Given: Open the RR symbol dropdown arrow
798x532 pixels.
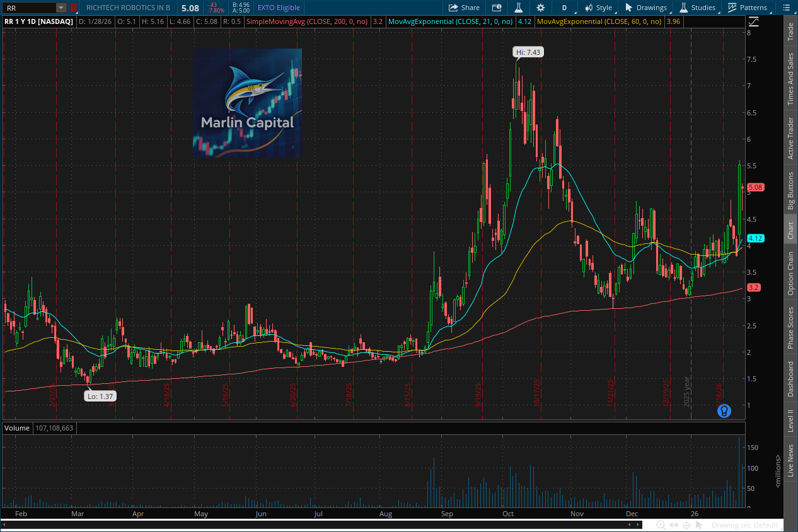Looking at the screenshot, I should 61,8.
